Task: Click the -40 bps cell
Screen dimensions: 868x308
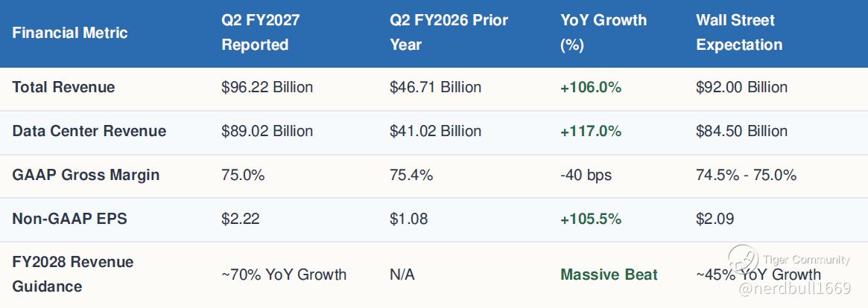Action: coord(586,176)
